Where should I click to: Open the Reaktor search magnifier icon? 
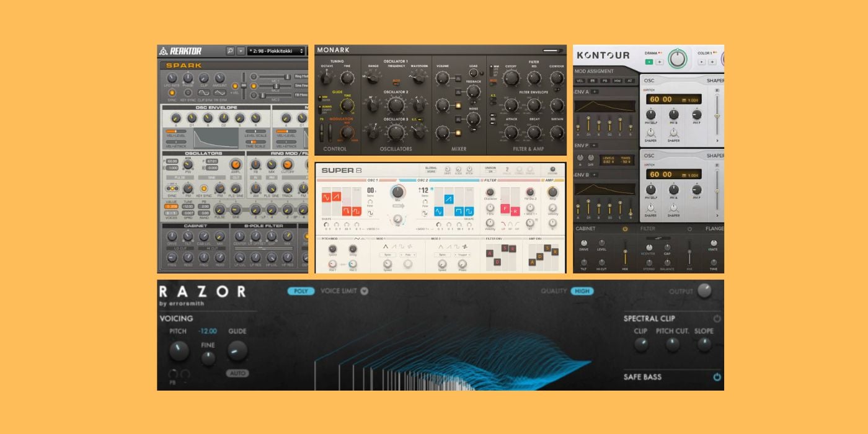pos(230,51)
